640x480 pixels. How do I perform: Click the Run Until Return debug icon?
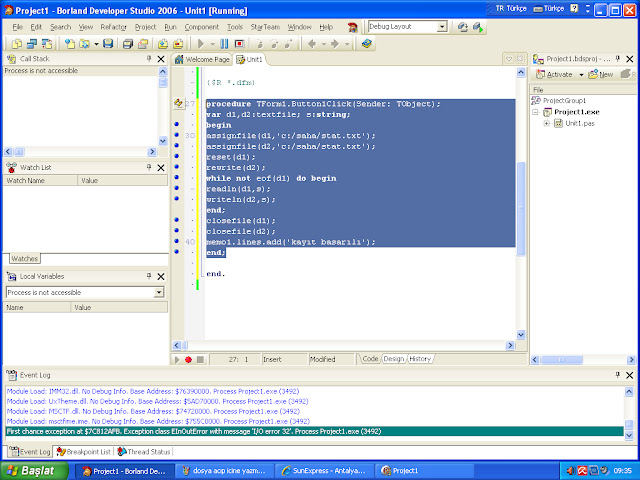click(x=289, y=44)
